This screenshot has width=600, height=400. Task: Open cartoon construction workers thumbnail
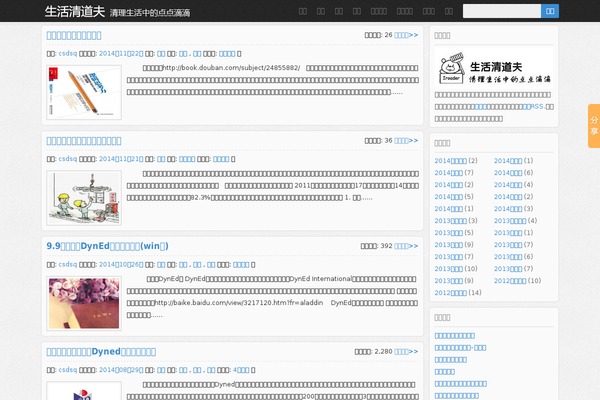(x=84, y=198)
